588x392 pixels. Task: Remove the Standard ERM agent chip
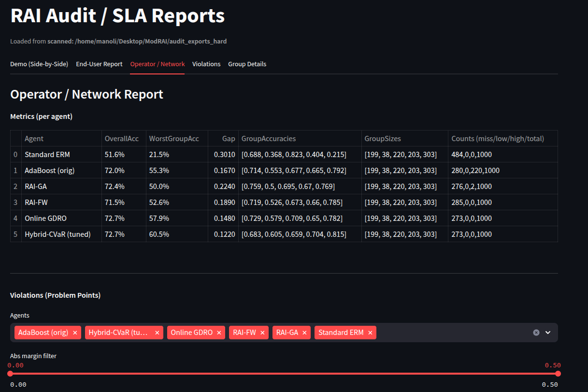click(x=370, y=333)
